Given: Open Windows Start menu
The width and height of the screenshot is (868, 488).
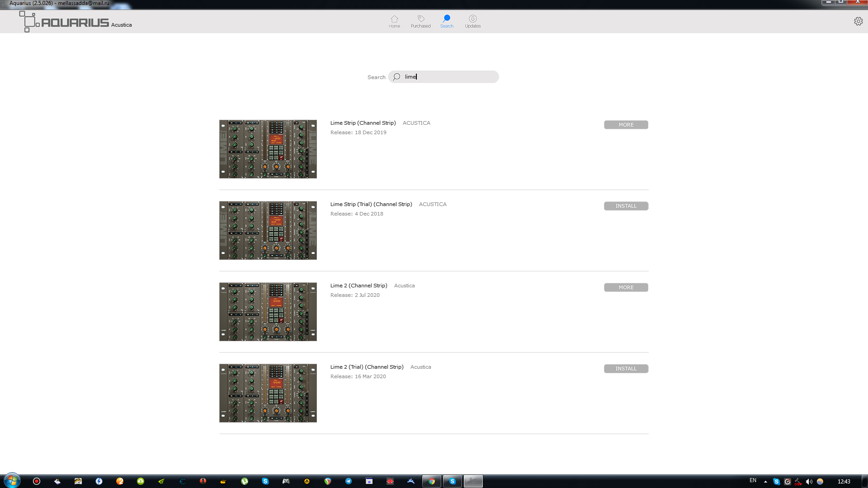Looking at the screenshot, I should tap(12, 481).
